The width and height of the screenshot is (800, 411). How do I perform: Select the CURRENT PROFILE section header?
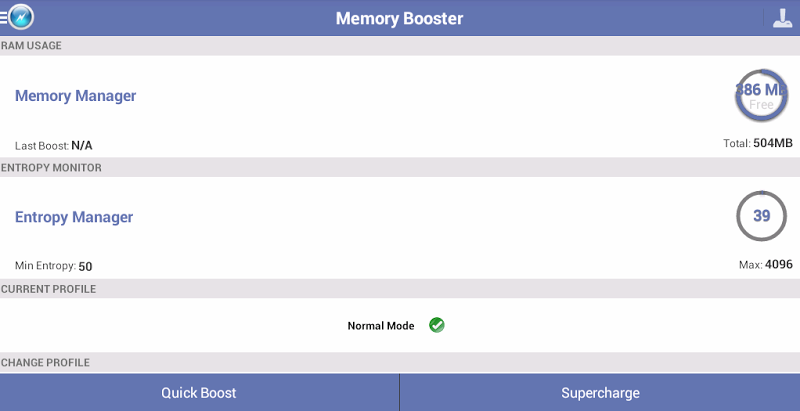48,289
